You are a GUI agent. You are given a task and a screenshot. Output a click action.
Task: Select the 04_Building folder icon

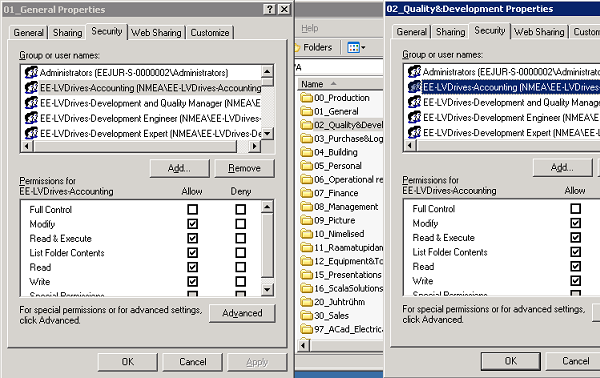point(307,152)
